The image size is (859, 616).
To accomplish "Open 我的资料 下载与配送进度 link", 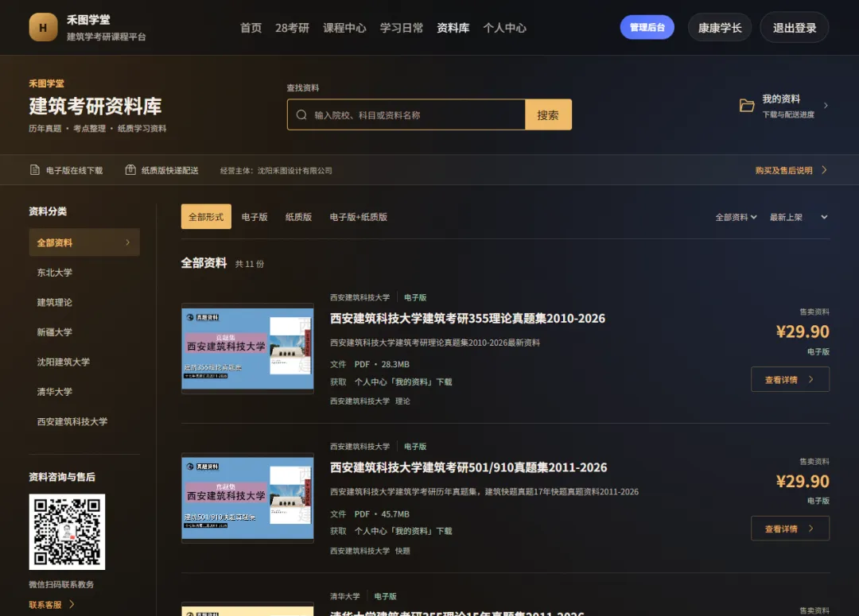I will [783, 106].
